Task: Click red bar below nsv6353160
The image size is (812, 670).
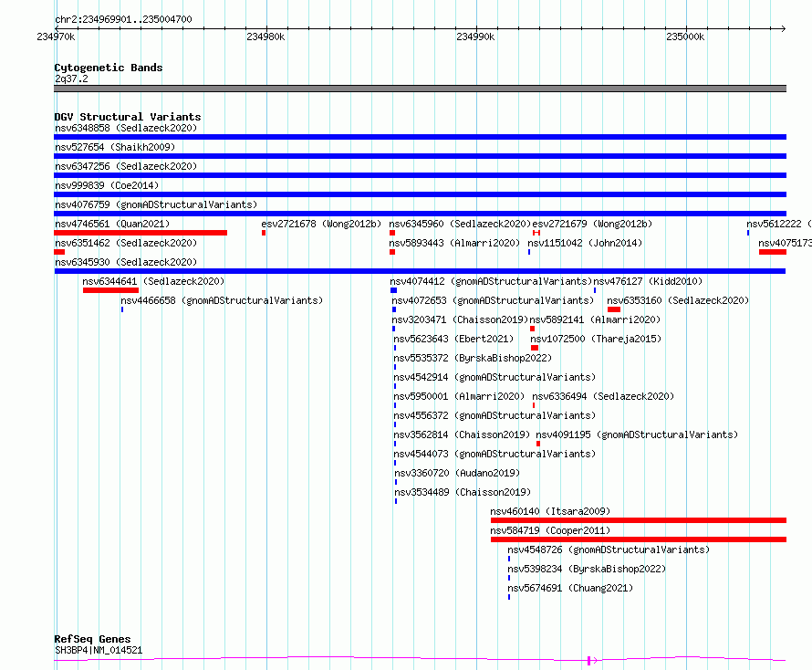Action: tap(614, 309)
